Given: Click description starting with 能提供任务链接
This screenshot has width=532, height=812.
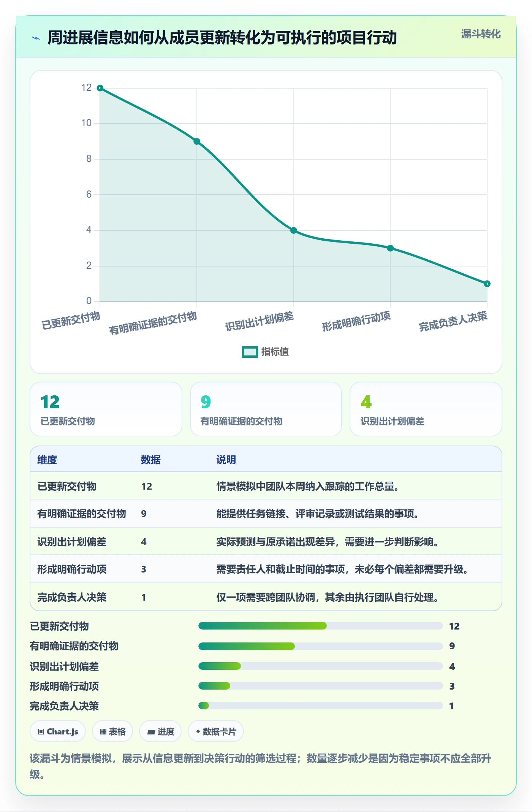Looking at the screenshot, I should (318, 514).
